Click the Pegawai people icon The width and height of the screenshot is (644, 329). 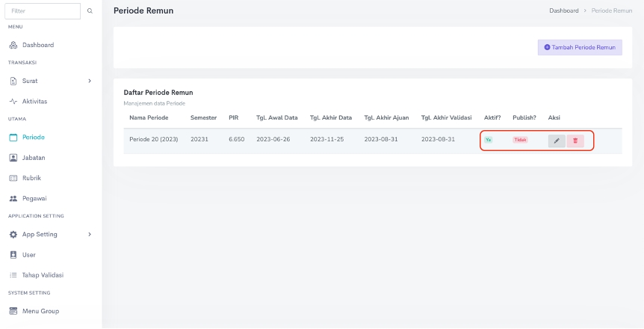point(13,198)
